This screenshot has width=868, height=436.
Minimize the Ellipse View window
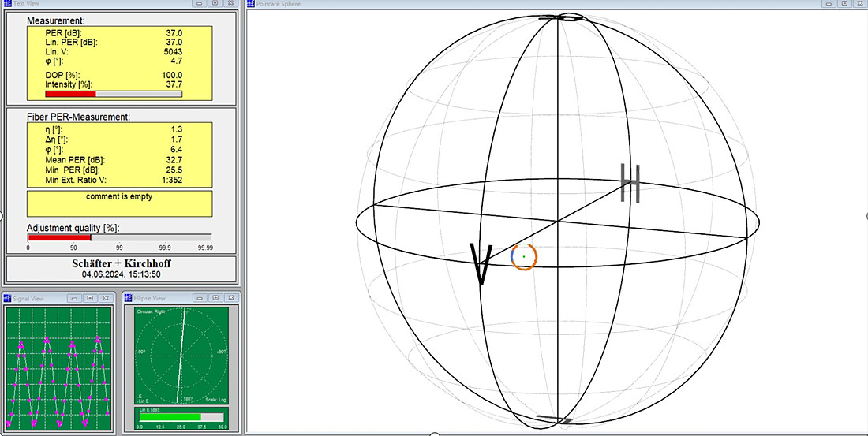point(201,298)
